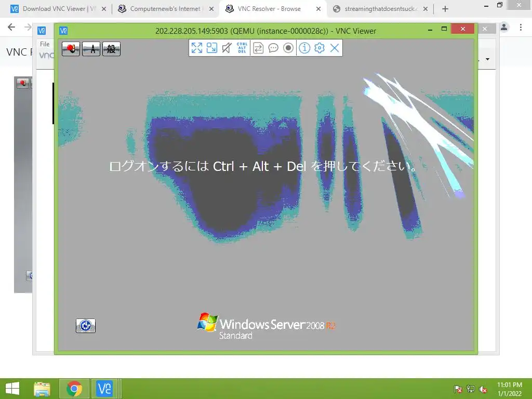Maximize the VNC Viewer window

click(x=444, y=29)
